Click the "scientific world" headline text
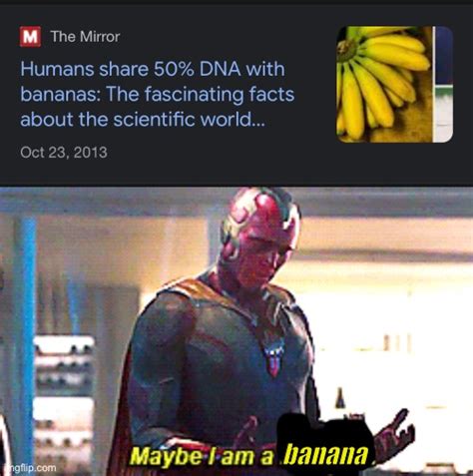Screen dimensions: 473x476 (x=182, y=120)
